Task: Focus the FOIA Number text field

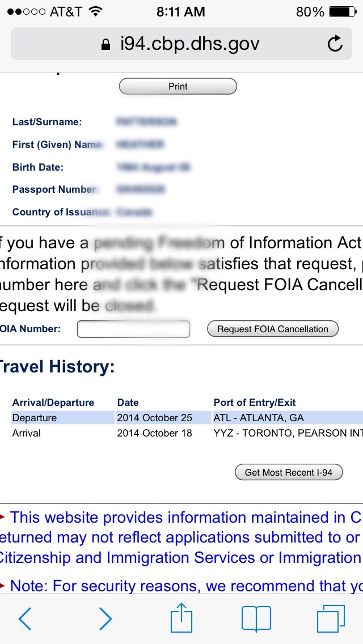Action: (x=134, y=329)
